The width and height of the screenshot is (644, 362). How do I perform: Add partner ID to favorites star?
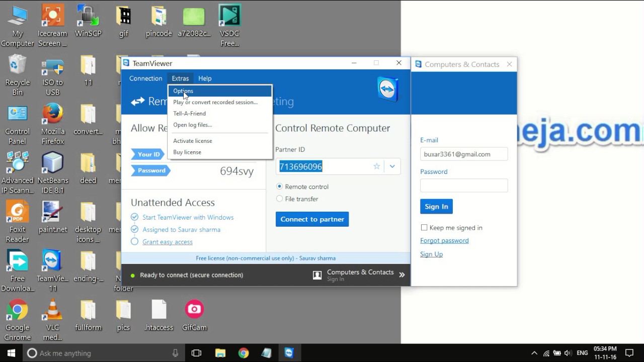(376, 166)
